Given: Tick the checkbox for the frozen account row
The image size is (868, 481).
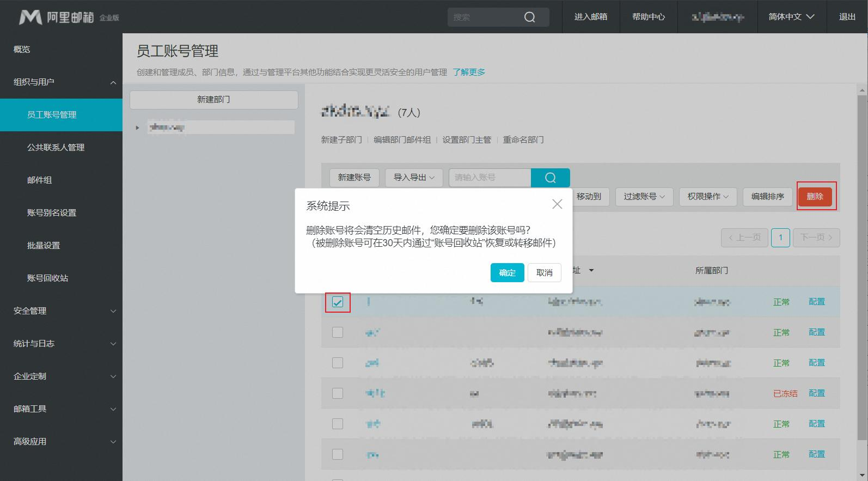Looking at the screenshot, I should point(338,393).
